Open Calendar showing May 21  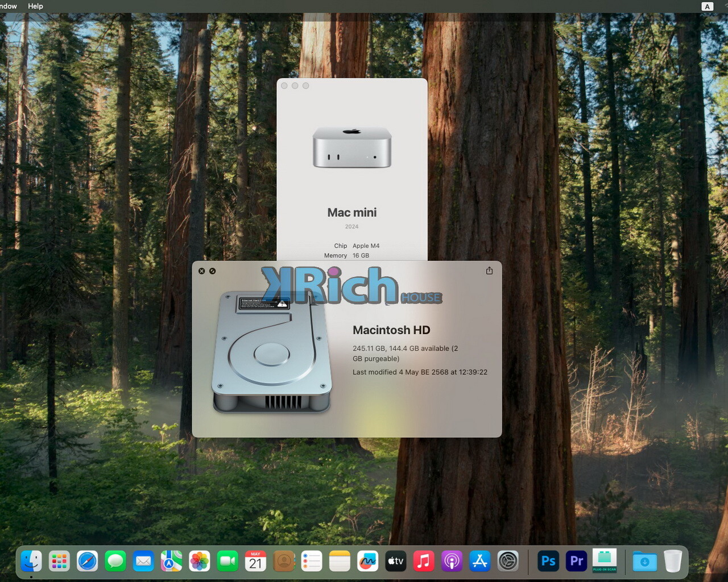point(255,562)
